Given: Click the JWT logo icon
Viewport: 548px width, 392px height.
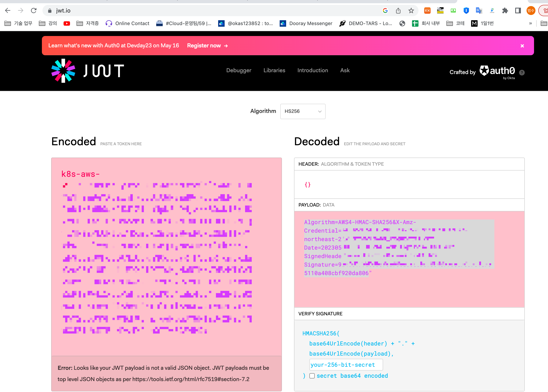Looking at the screenshot, I should pyautogui.click(x=63, y=71).
